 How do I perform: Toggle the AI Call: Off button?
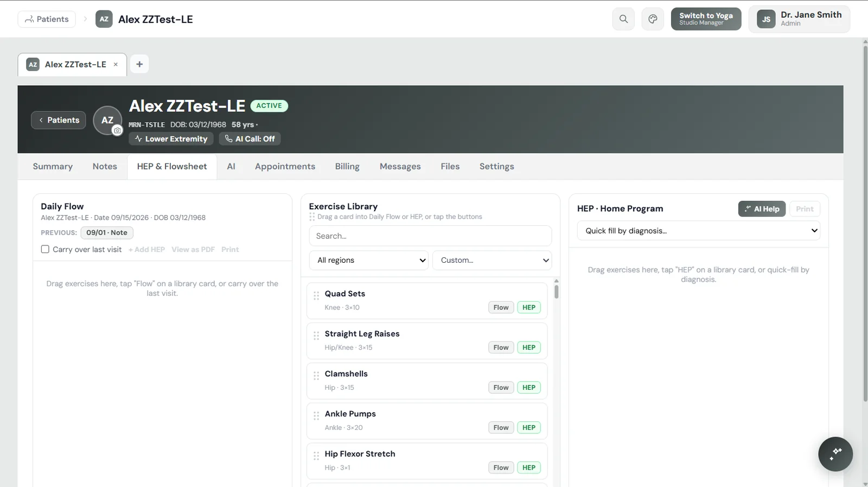(250, 139)
